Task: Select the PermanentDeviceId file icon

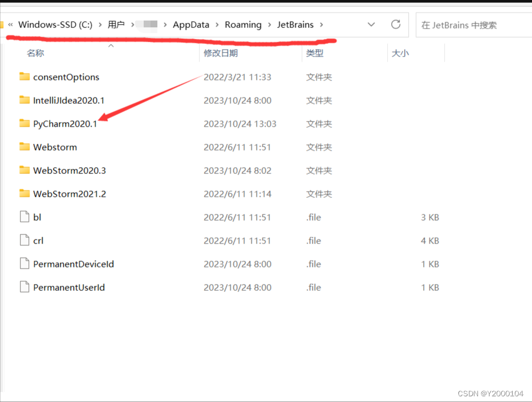Action: click(25, 263)
